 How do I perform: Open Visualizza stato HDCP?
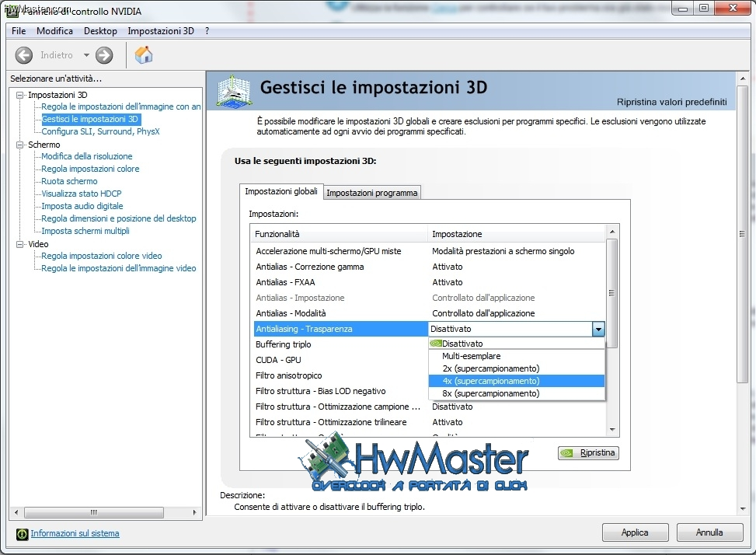82,194
